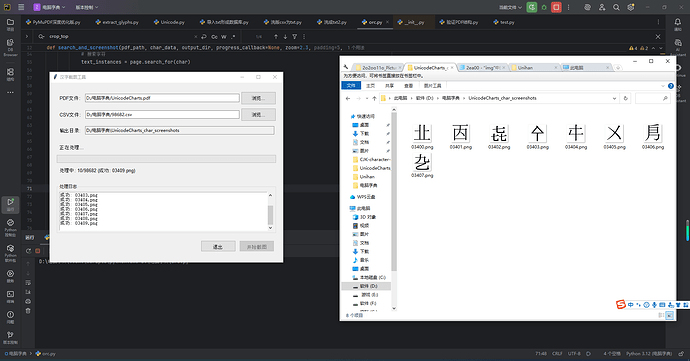This screenshot has width=690, height=361.
Task: Open the Version Control dropdown in title bar
Action: tap(87, 7)
